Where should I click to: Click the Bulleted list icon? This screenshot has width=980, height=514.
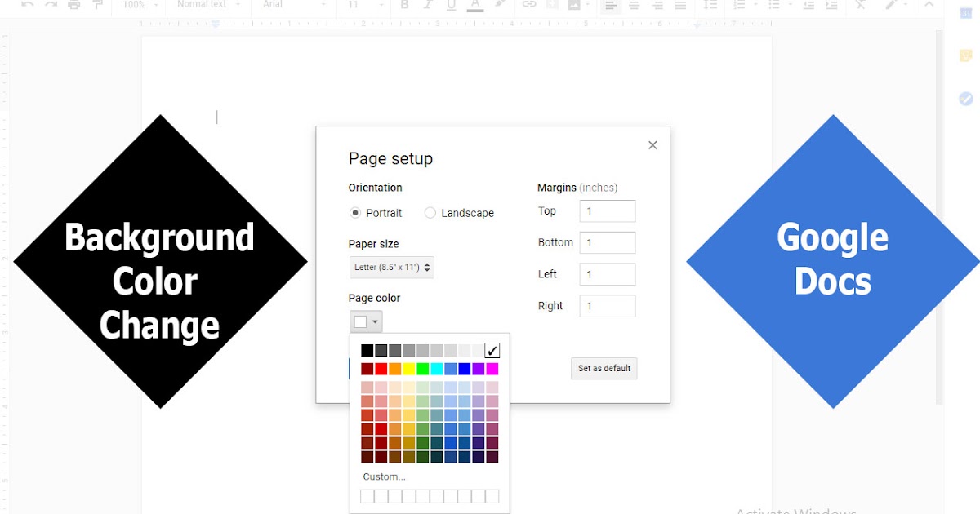point(774,4)
